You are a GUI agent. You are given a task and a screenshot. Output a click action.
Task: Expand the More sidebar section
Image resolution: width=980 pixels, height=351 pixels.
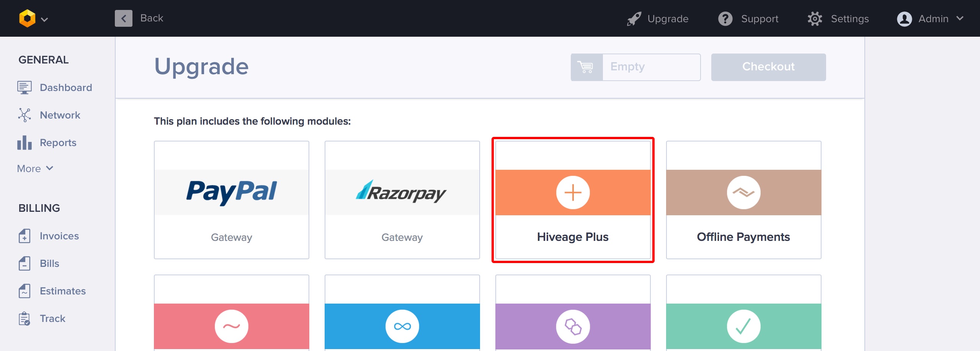35,168
